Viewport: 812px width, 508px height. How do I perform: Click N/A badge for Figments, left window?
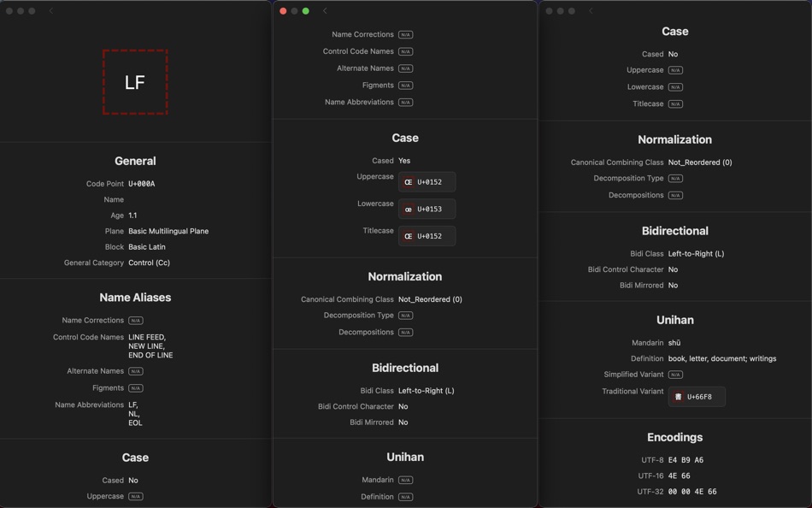click(136, 388)
